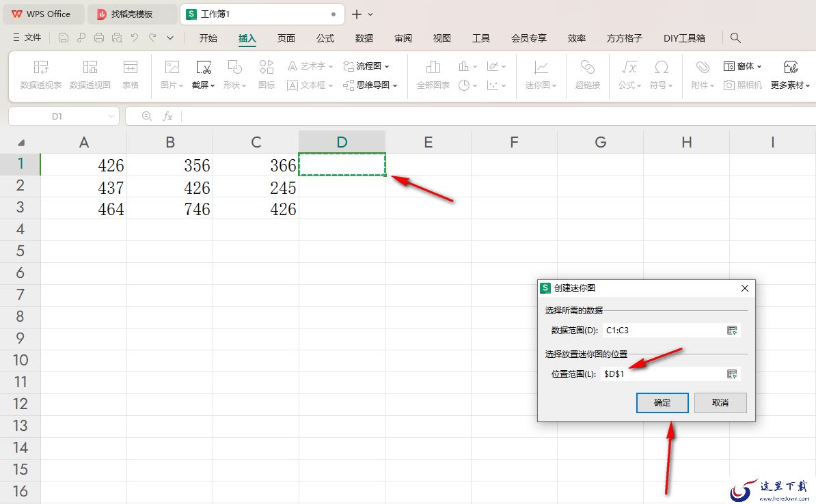Click 取消 in the 创建迷你图 dialog
The image size is (816, 504).
[720, 402]
